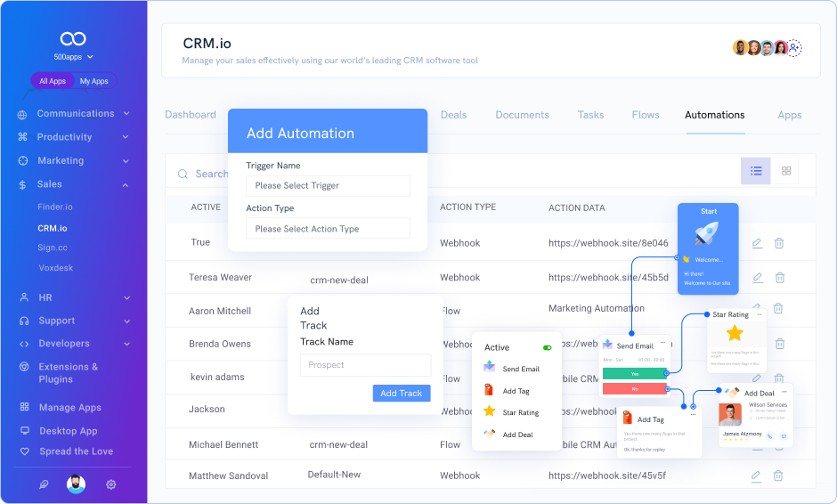This screenshot has height=504, width=837.
Task: Click the Communications globe icon
Action: tap(22, 114)
